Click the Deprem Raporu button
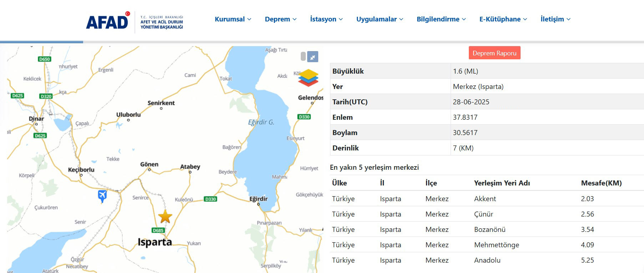This screenshot has width=644, height=273. click(495, 53)
